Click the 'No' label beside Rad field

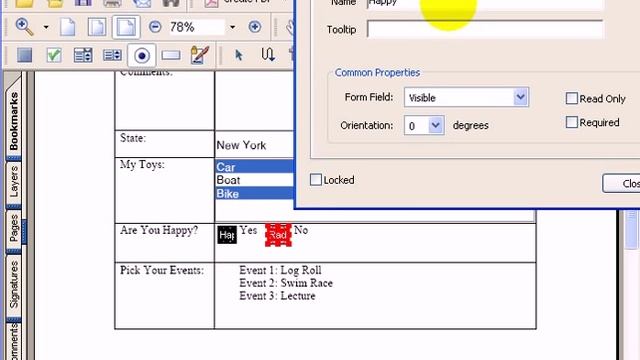pos(301,230)
